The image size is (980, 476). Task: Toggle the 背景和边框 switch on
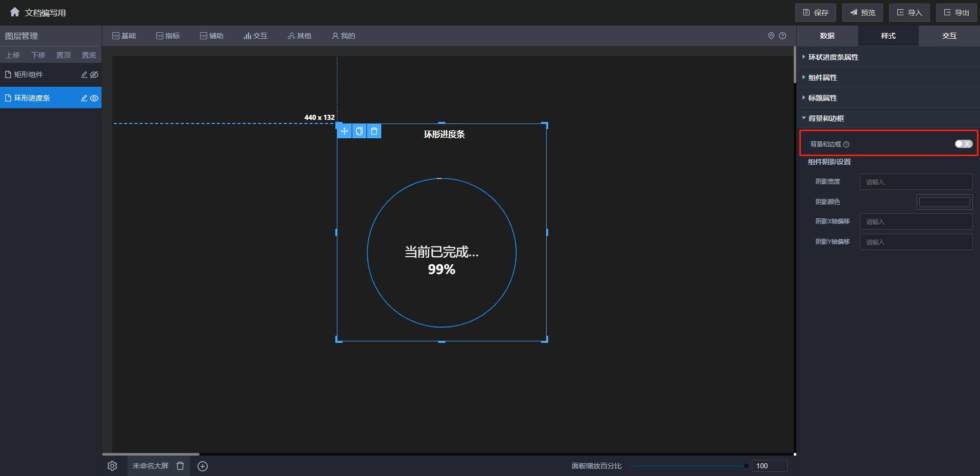(x=963, y=144)
